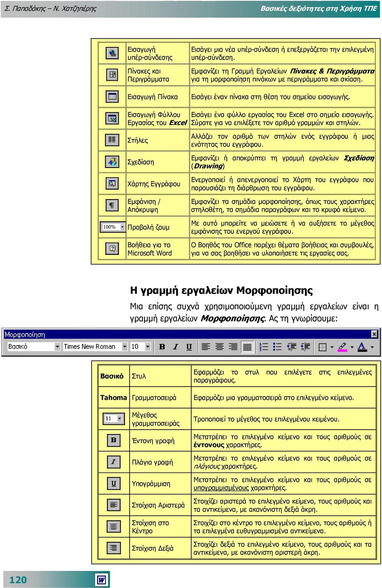Click Align Right in the Μορφοποίηση toolbar
Viewport: 382px width, 588px height.
point(233,347)
